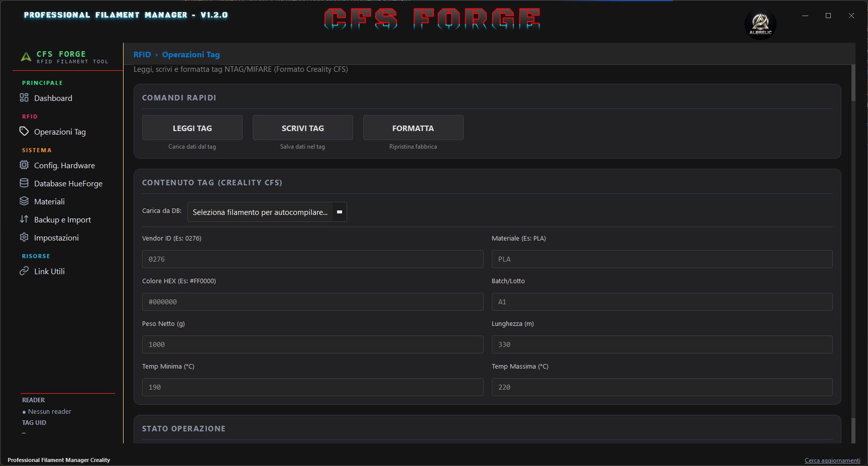Click the LEGGI TAG button
Screen dimensions: 868x466
[x=192, y=128]
